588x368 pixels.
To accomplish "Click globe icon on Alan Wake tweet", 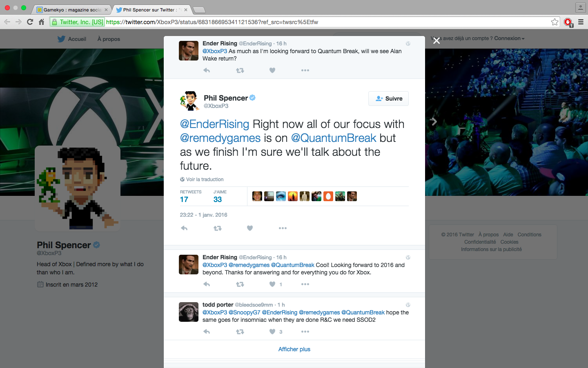I will pos(408,43).
